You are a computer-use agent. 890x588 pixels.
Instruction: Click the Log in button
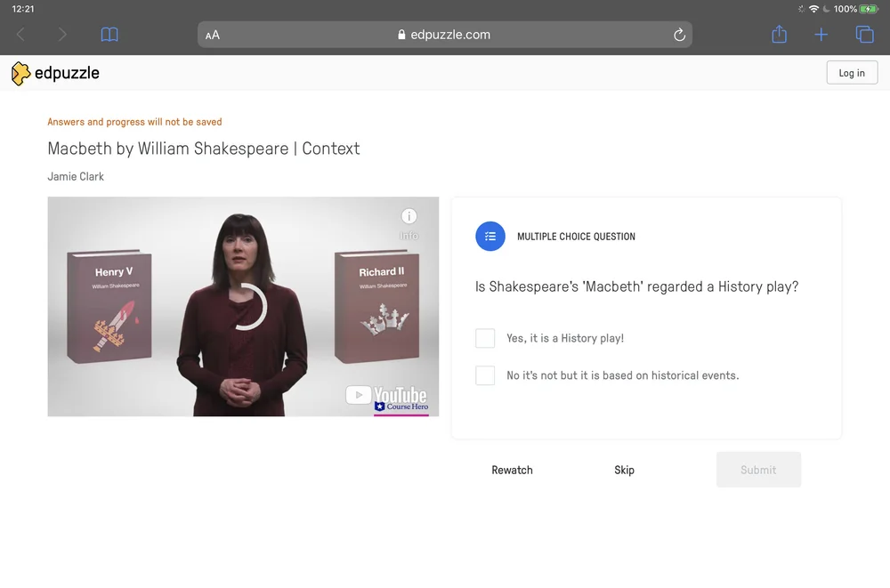coord(851,72)
